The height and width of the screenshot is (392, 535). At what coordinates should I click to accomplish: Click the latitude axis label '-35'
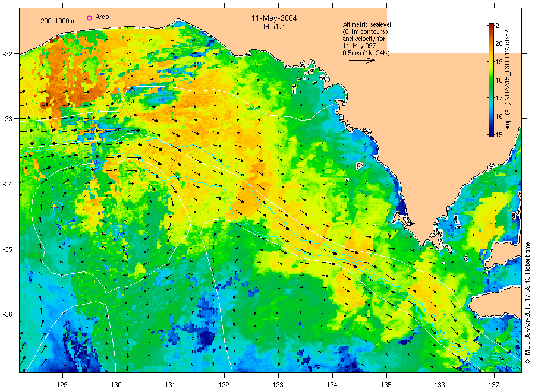(x=7, y=249)
